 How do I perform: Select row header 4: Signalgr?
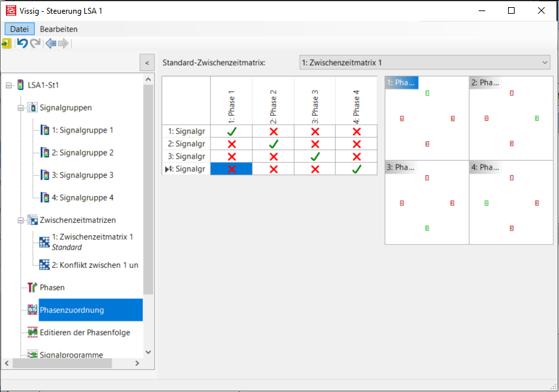pyautogui.click(x=186, y=169)
